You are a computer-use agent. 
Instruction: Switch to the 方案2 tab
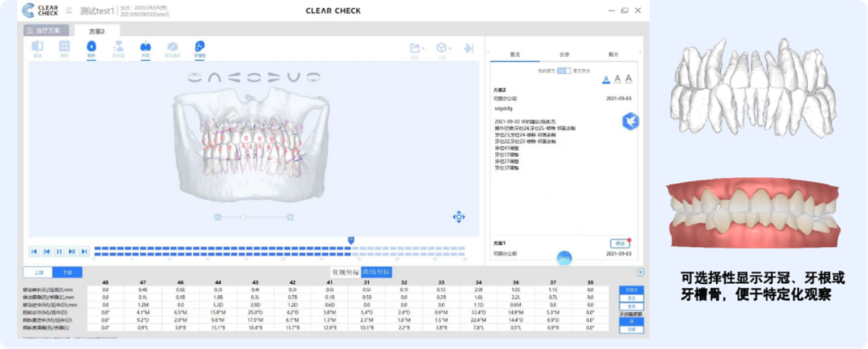[x=97, y=31]
